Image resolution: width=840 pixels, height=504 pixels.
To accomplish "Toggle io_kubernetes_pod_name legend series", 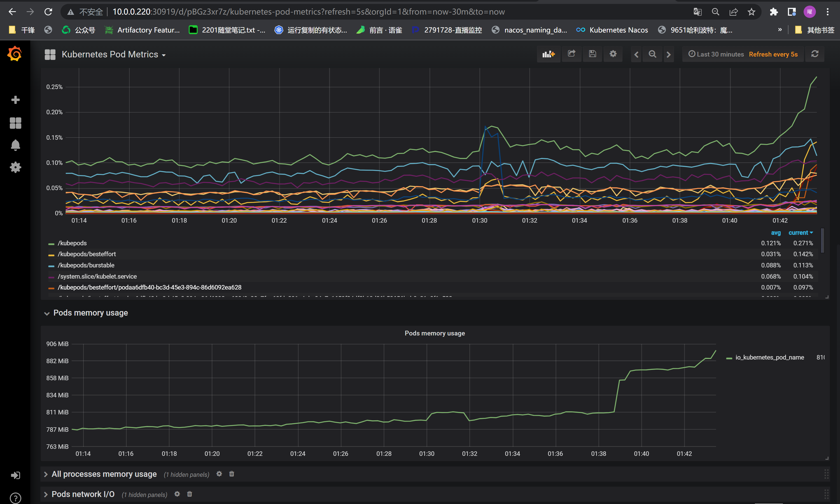I will pyautogui.click(x=770, y=357).
